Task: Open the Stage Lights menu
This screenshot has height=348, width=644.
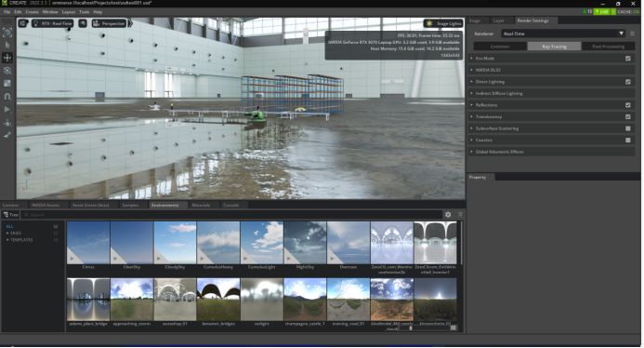Action: click(x=444, y=23)
